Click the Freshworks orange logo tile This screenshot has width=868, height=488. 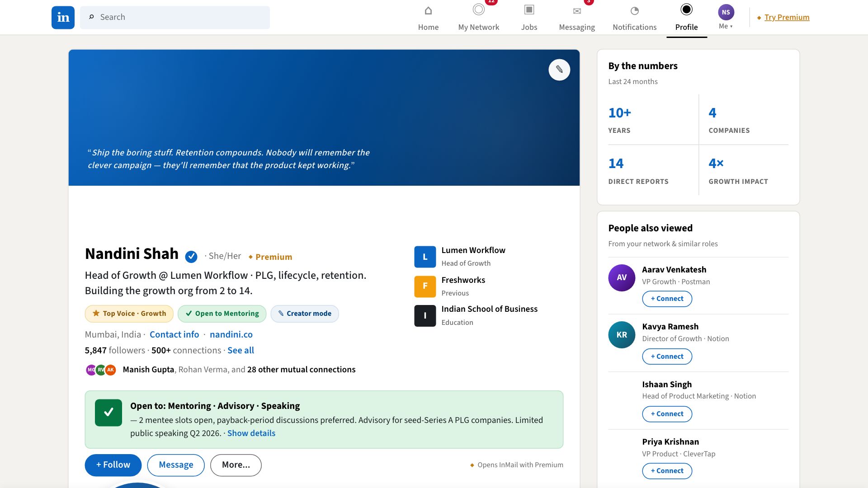425,286
